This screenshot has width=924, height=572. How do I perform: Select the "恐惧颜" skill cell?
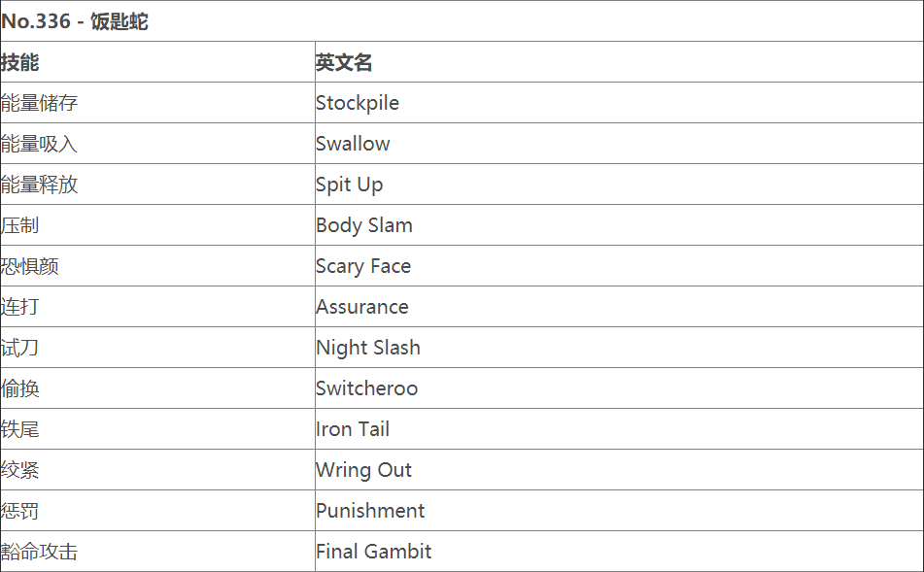click(30, 266)
